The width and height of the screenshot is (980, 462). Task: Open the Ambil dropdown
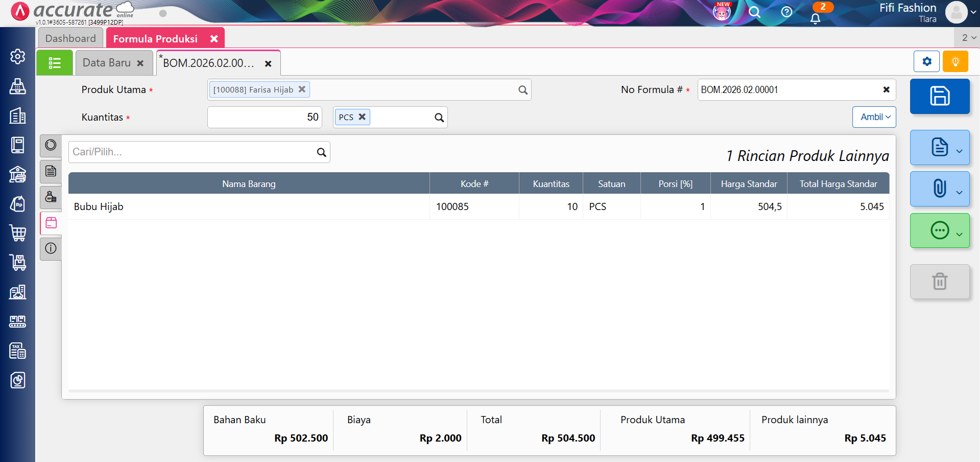click(874, 117)
